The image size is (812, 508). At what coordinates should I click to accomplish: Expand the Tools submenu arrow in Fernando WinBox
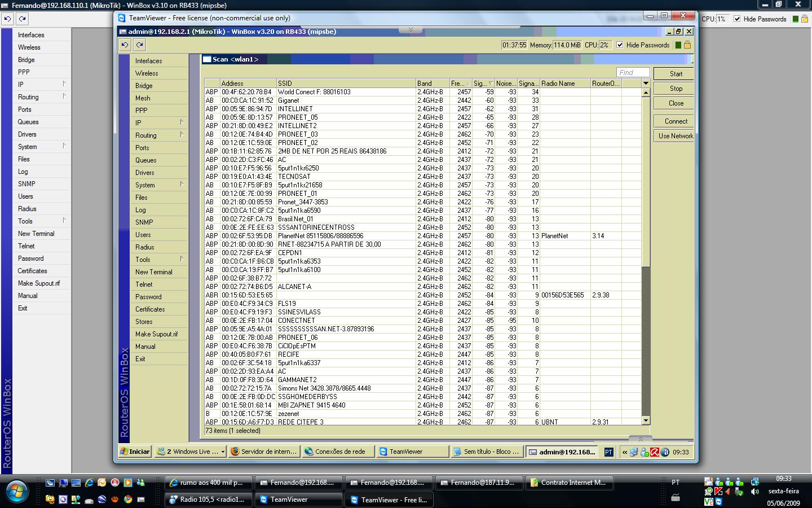point(64,221)
